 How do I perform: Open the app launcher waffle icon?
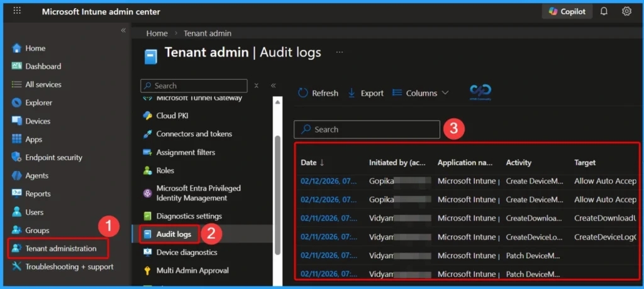[x=17, y=11]
